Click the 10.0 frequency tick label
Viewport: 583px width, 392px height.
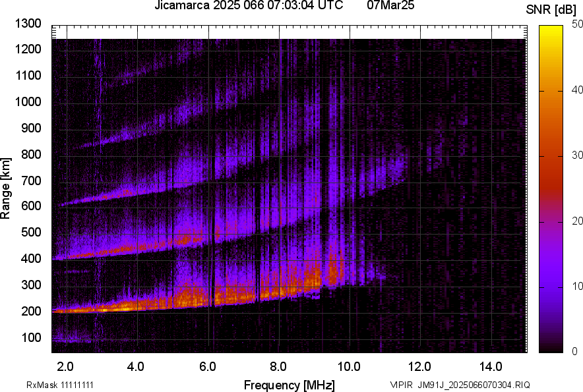349,367
